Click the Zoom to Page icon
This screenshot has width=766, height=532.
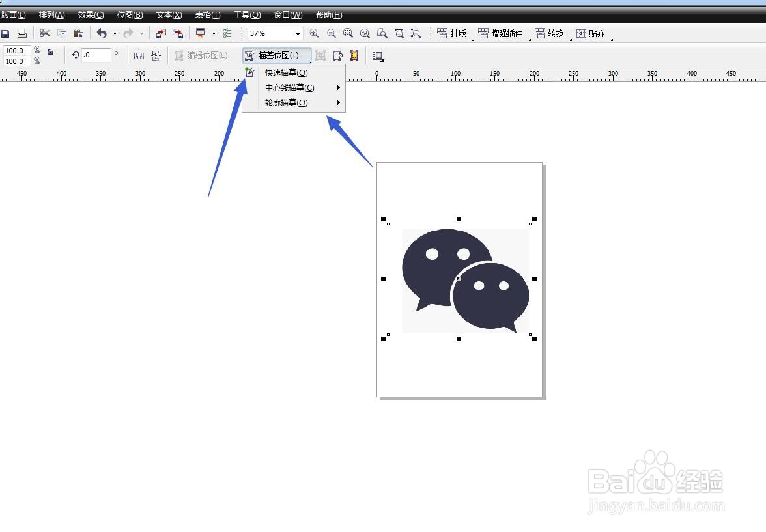click(x=382, y=33)
